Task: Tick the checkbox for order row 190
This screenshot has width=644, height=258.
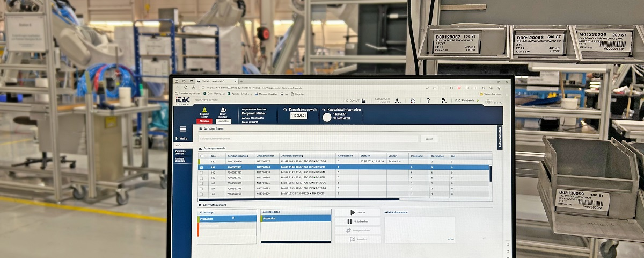Action: tap(202, 173)
